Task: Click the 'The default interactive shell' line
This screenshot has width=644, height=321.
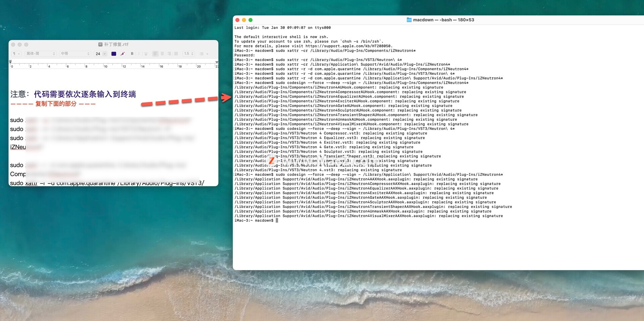Action: tap(281, 37)
